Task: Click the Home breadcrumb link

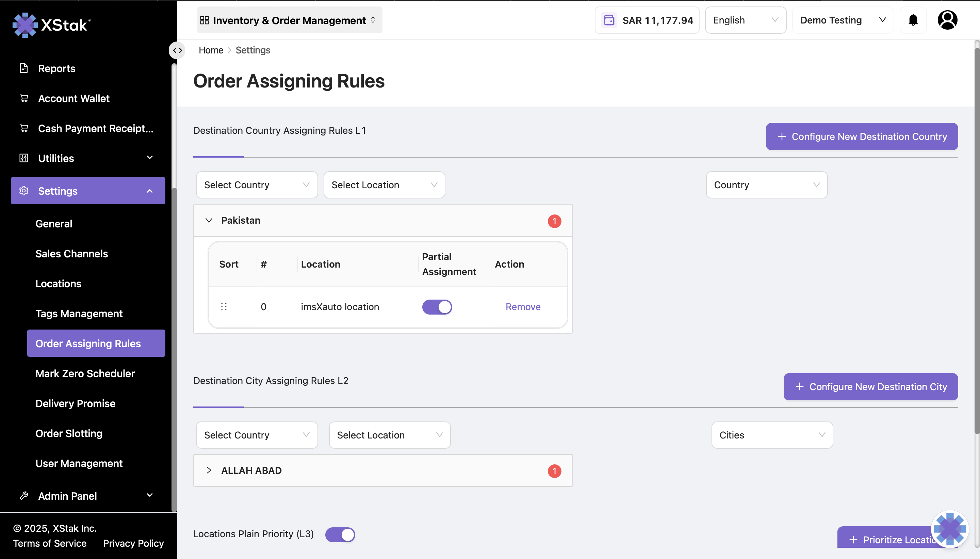Action: (211, 50)
